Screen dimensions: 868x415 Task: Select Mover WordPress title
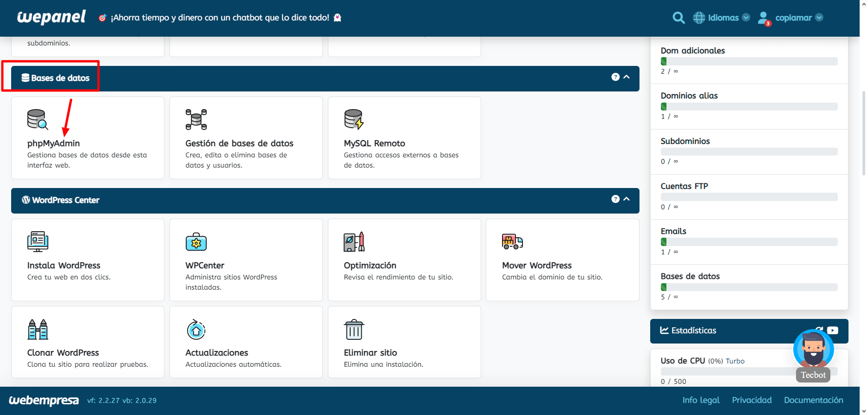(537, 266)
